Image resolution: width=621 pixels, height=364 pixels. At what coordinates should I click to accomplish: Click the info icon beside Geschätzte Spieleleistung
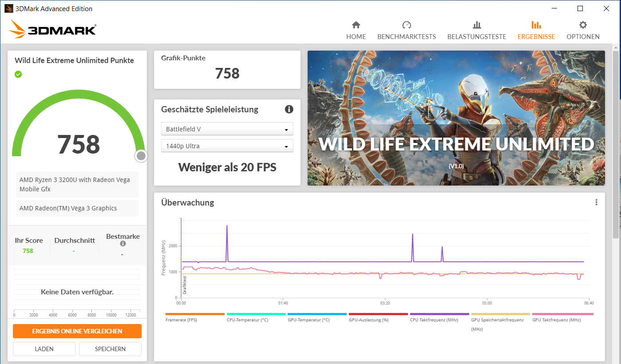coord(289,109)
